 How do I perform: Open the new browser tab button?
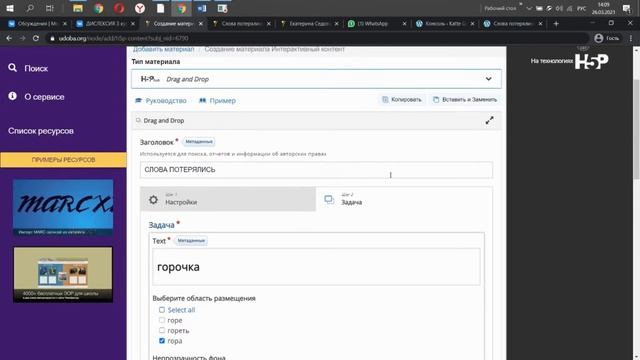tap(556, 24)
